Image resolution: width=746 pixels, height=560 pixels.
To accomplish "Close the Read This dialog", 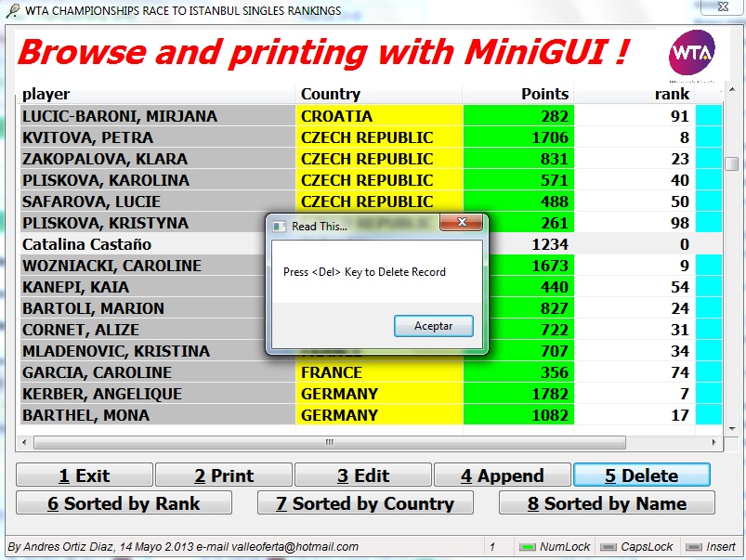I will (462, 222).
